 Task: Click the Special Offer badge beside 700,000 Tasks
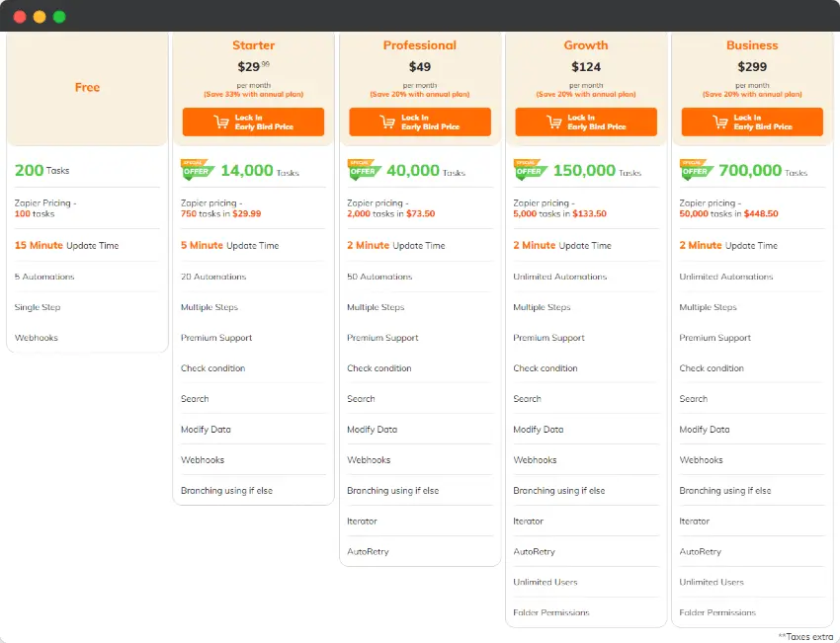point(694,170)
